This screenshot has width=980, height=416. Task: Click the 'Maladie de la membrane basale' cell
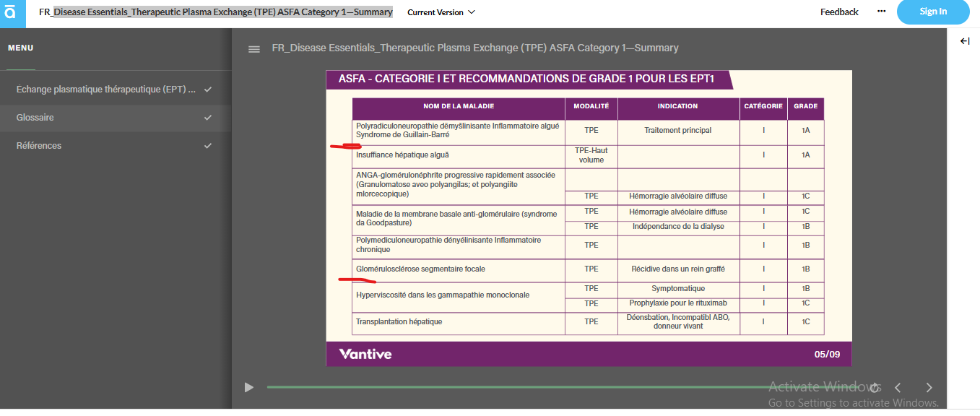click(x=459, y=219)
